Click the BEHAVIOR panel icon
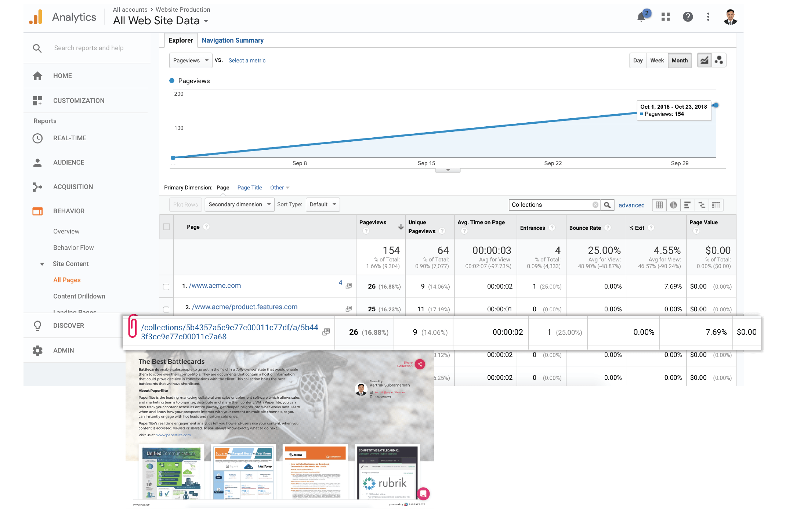The height and width of the screenshot is (532, 793). pos(37,211)
